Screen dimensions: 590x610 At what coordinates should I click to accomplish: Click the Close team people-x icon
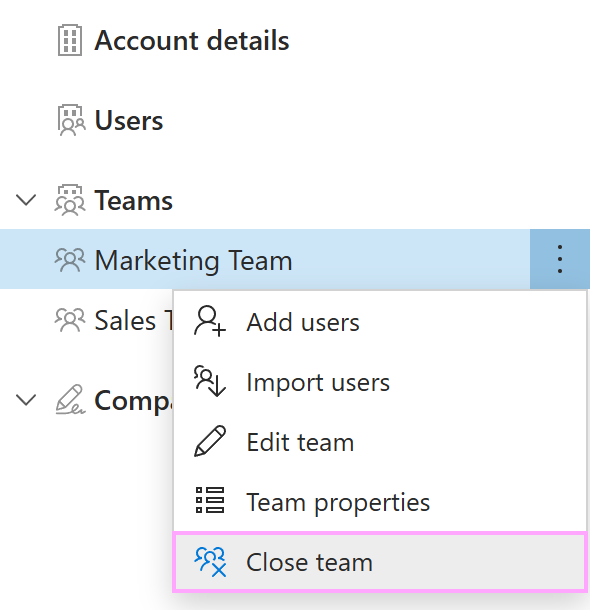[210, 562]
